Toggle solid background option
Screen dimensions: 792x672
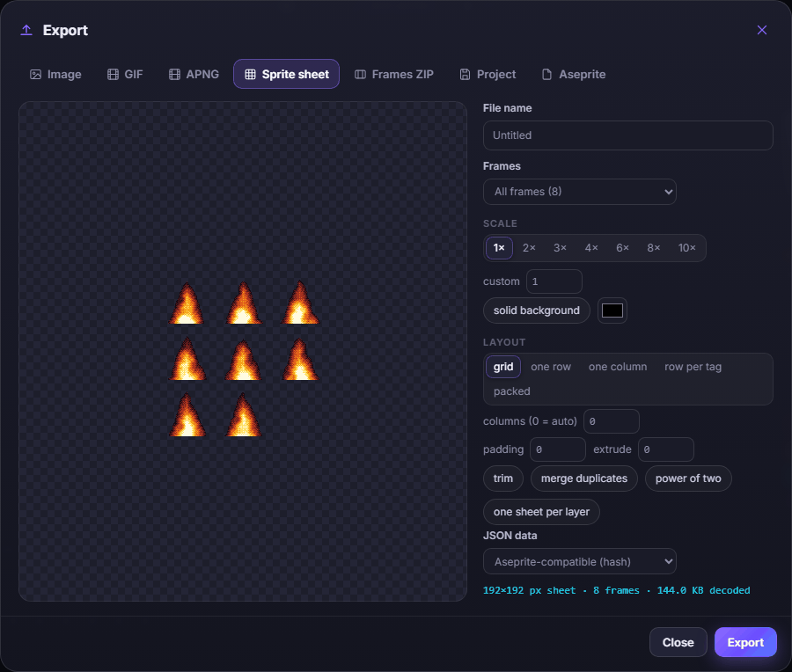click(537, 310)
